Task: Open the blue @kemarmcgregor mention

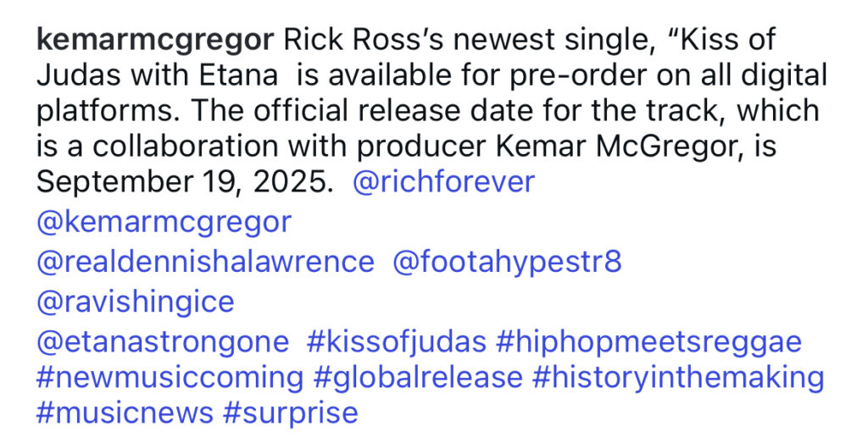Action: click(x=164, y=224)
